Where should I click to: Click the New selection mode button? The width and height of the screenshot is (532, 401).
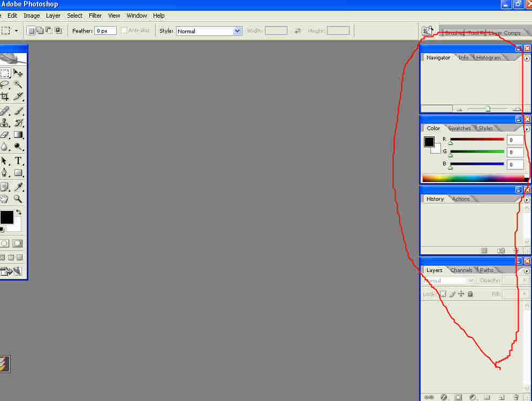(x=31, y=31)
